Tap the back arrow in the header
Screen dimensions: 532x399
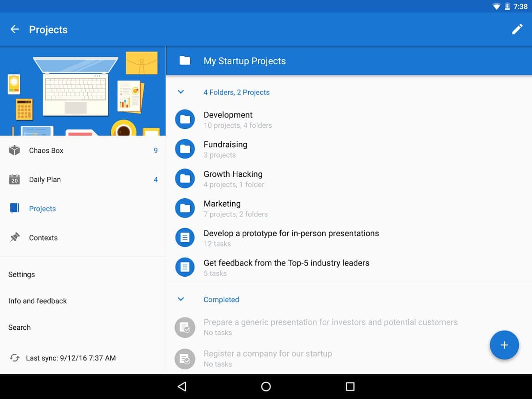(15, 30)
